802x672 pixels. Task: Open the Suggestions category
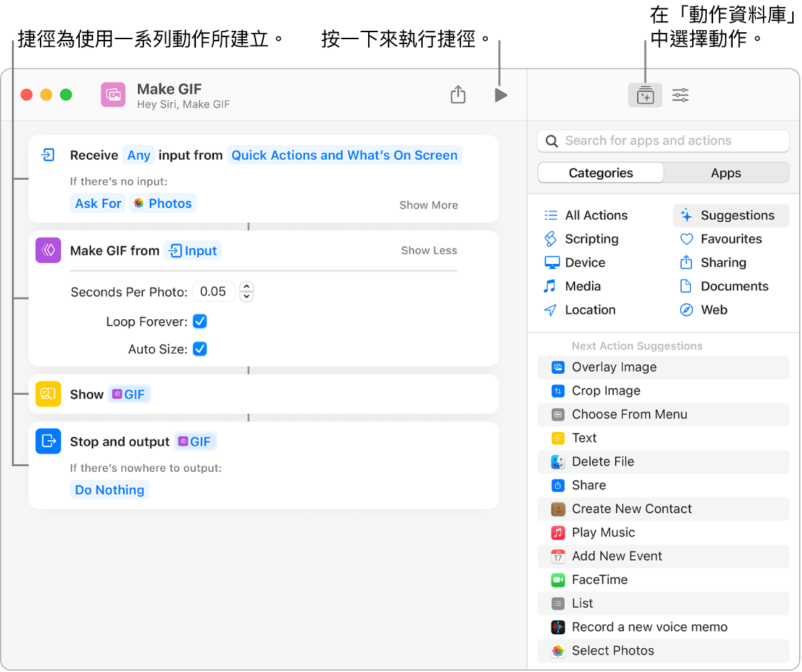click(x=730, y=215)
